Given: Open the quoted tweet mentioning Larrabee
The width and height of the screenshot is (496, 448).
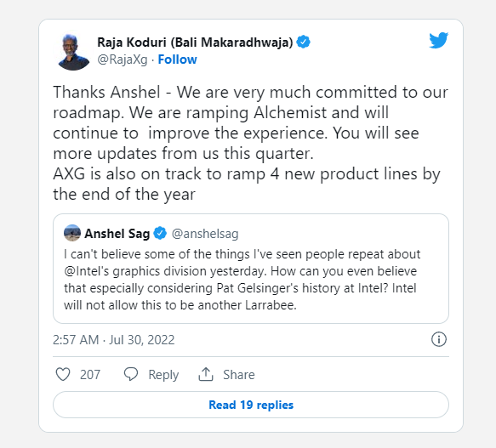Looking at the screenshot, I should (251, 269).
